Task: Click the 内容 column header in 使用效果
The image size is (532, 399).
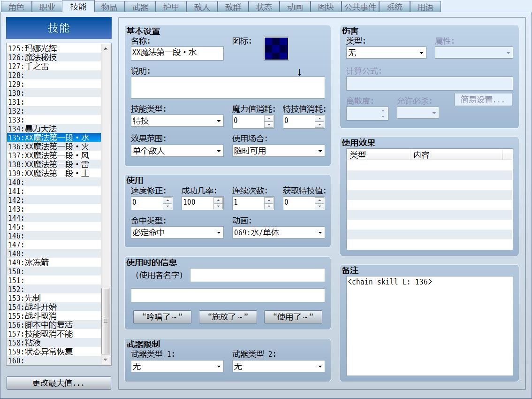Action: click(x=456, y=155)
